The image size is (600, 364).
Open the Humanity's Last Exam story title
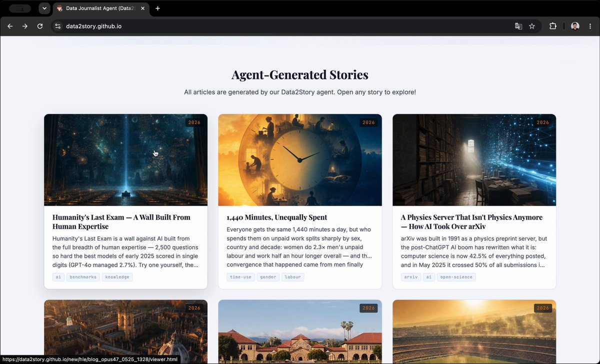pos(121,222)
